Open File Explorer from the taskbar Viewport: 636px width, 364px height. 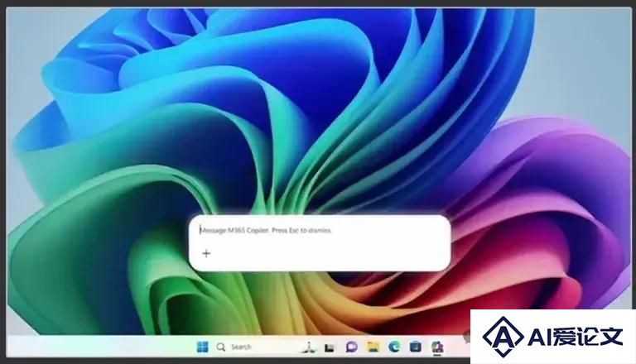[x=373, y=347]
